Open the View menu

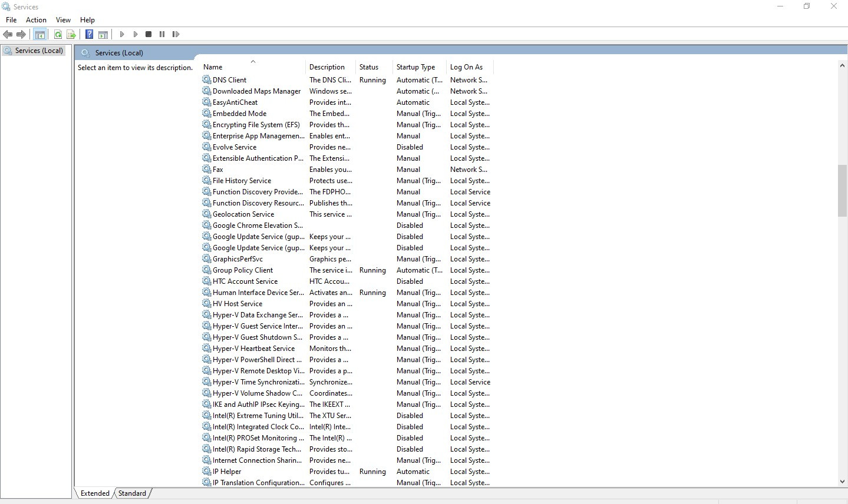point(63,19)
